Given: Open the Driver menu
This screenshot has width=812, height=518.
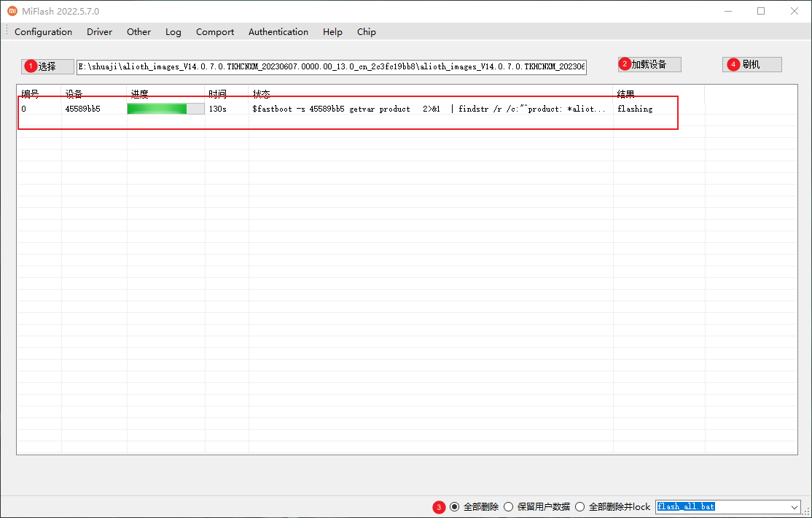Looking at the screenshot, I should [99, 31].
